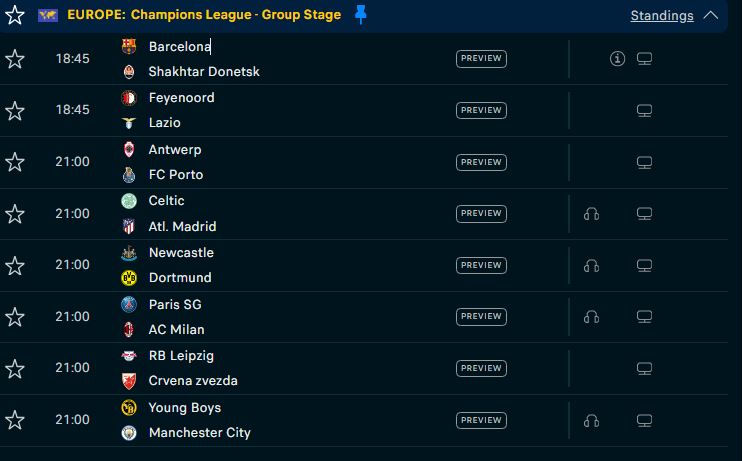
Task: Star the Young Boys vs Manchester City match
Action: 15,421
